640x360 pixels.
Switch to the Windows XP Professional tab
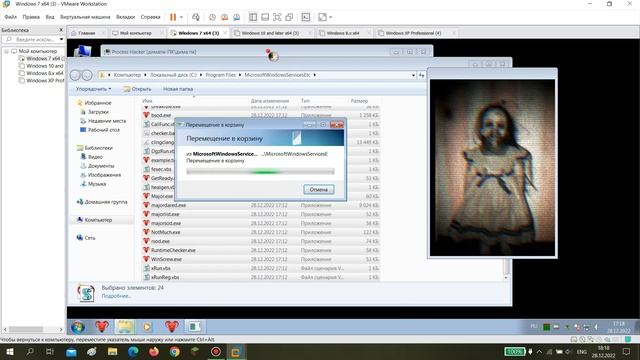pos(413,33)
